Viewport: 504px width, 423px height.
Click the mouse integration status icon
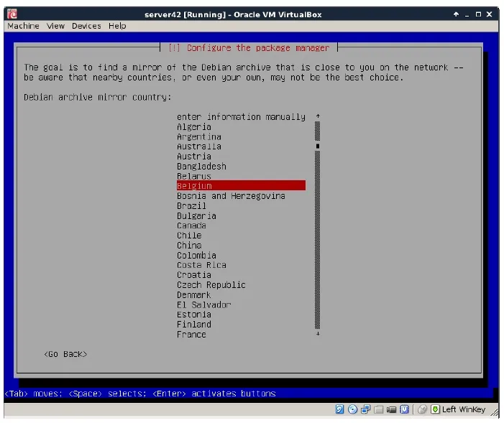[422, 409]
